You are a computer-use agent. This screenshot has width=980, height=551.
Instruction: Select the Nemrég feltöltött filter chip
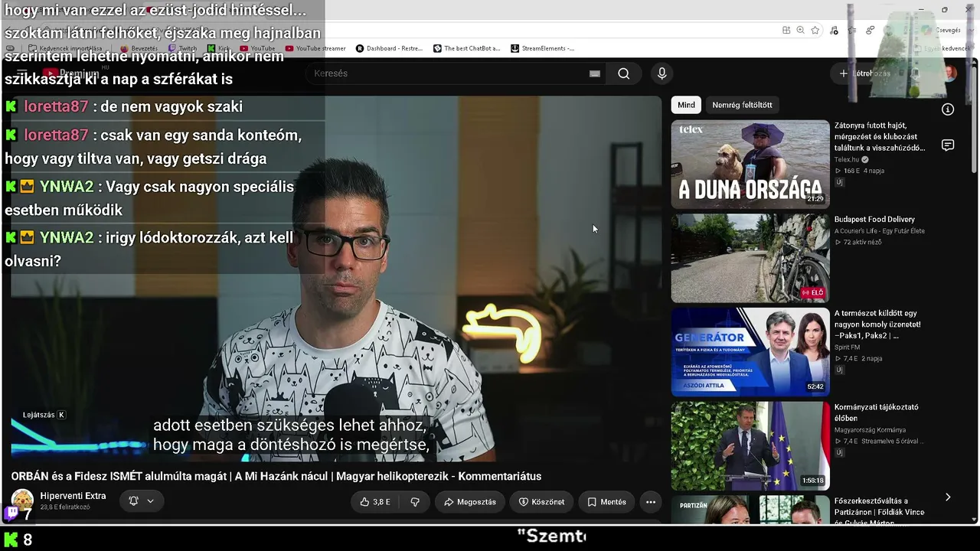742,105
